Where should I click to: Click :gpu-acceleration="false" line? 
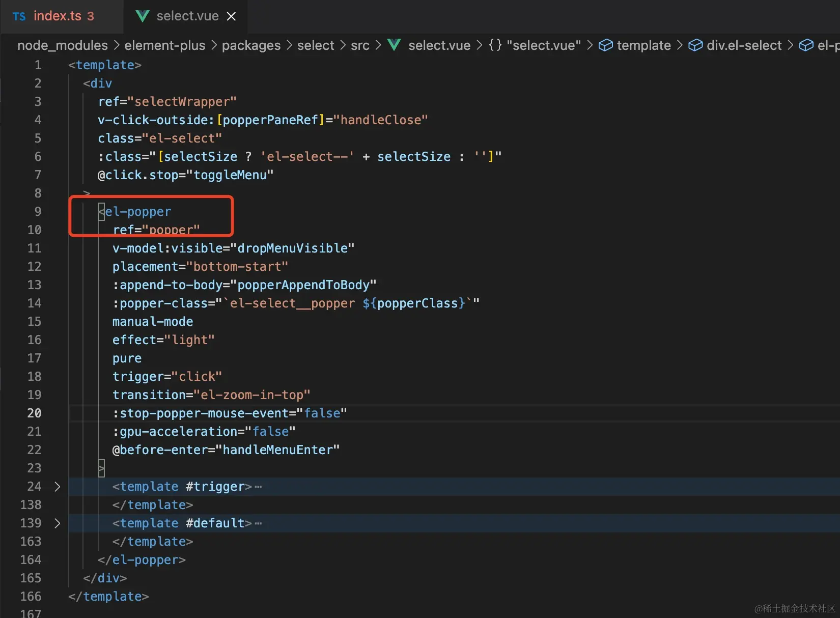(x=204, y=432)
